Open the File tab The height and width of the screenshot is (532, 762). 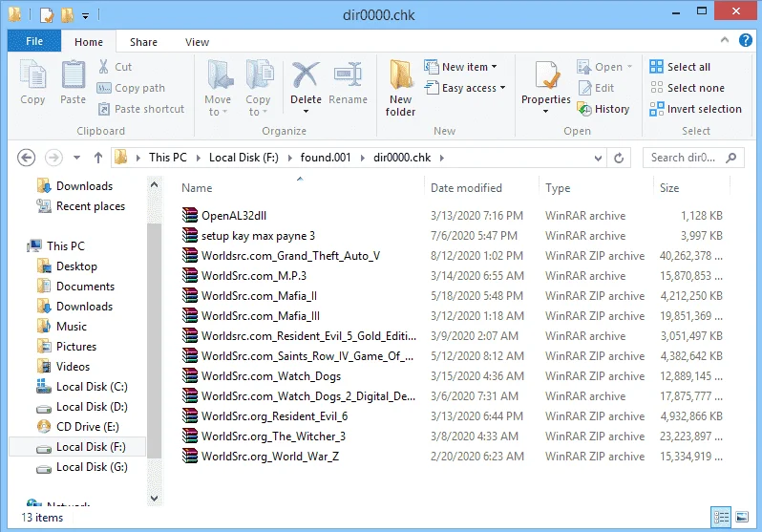pyautogui.click(x=34, y=41)
